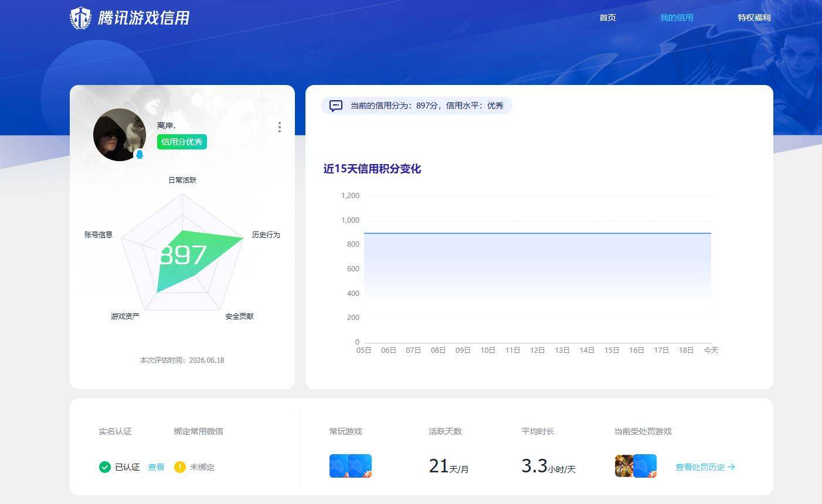The height and width of the screenshot is (504, 822).
Task: Click the 未绑定 status text
Action: pos(202,467)
